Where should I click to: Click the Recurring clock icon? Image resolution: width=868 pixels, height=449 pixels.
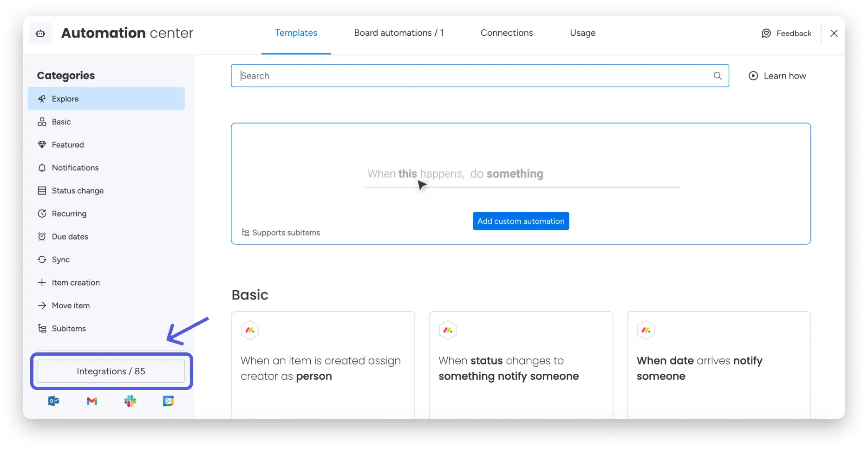pyautogui.click(x=42, y=214)
